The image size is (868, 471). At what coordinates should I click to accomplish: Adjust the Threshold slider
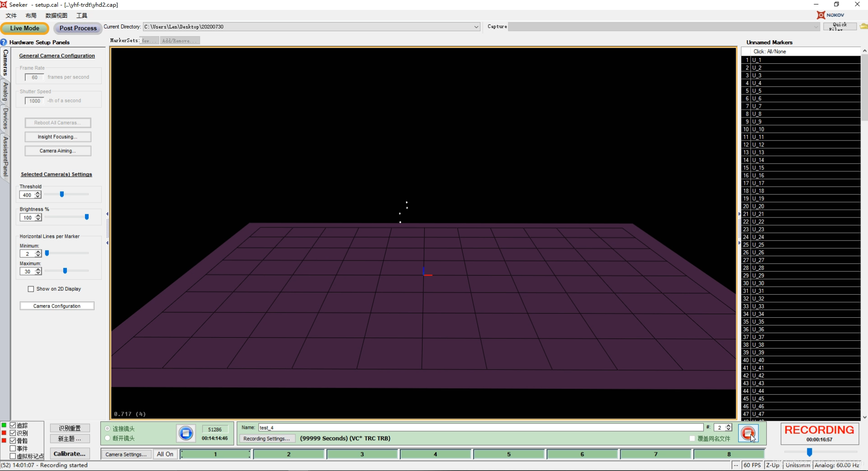(x=62, y=194)
